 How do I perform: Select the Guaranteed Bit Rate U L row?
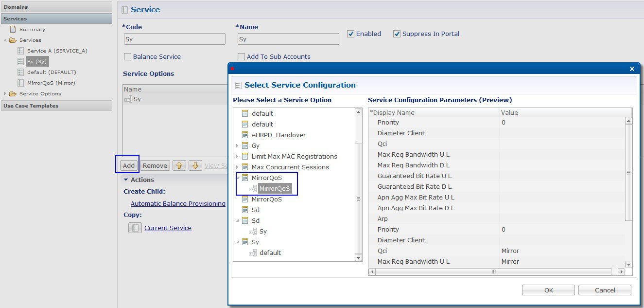click(497, 176)
